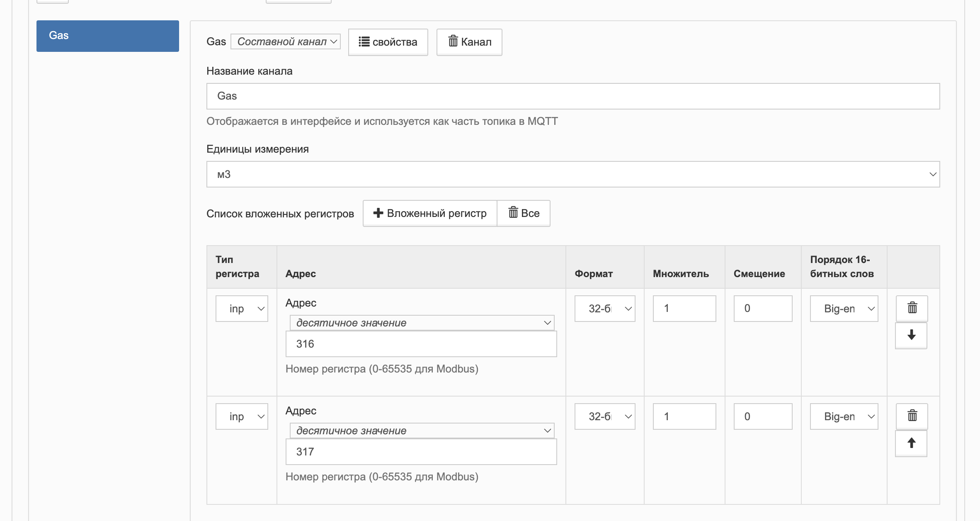Open the word order 'Big-en' dropdown in 316 row
This screenshot has height=521, width=980.
[x=844, y=309]
